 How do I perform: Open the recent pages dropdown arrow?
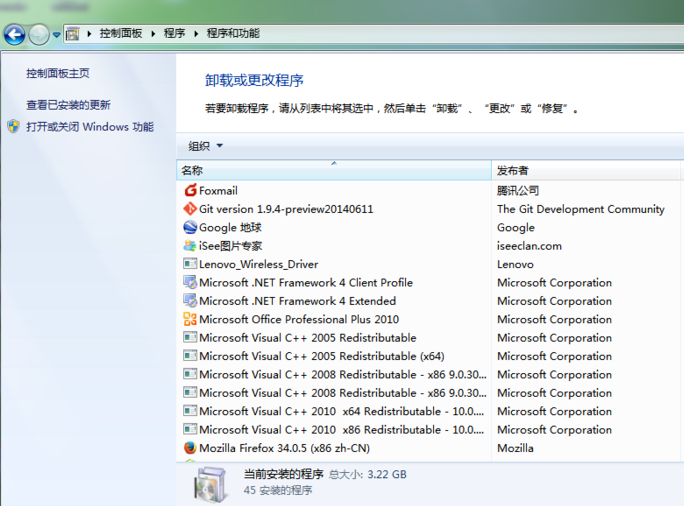point(57,35)
